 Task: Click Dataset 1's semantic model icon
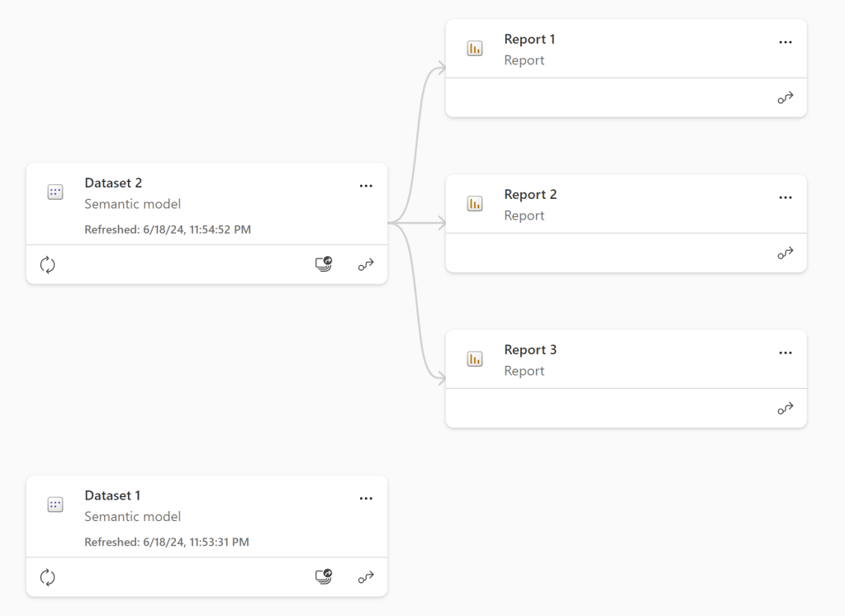click(55, 504)
